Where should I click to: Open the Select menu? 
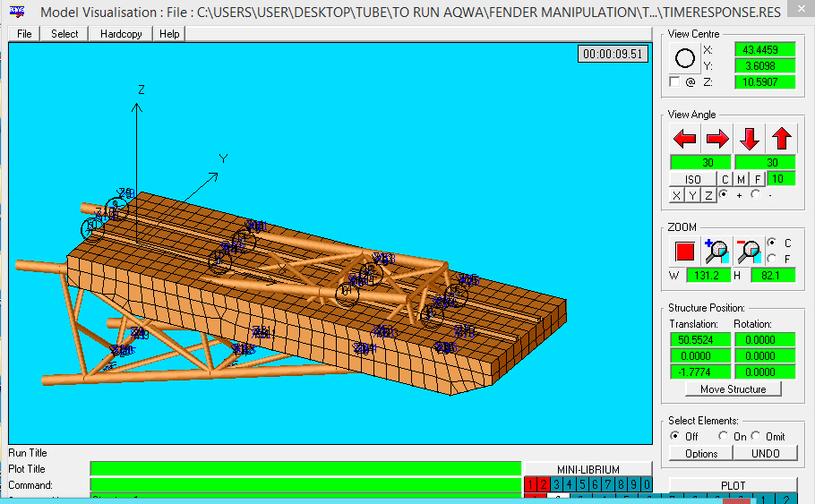[64, 33]
